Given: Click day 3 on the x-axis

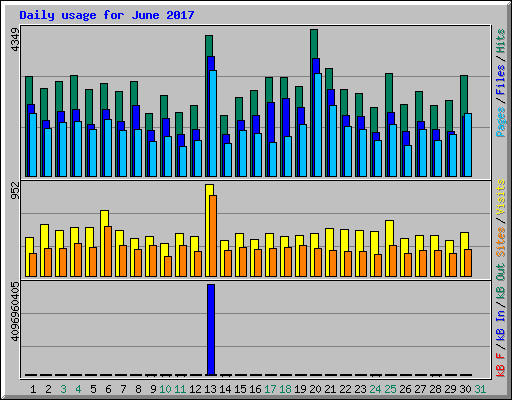Looking at the screenshot, I should coord(63,389).
